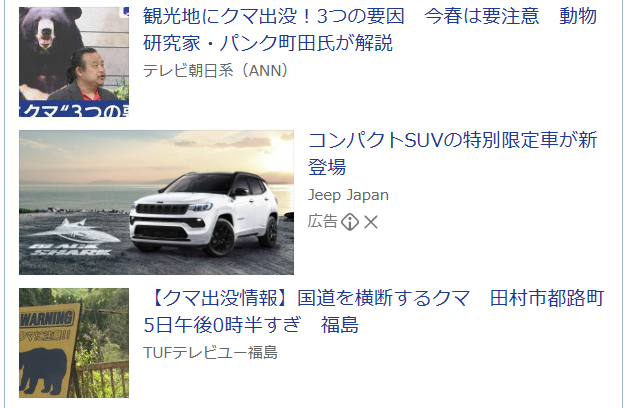Open the コンパクトSUVの特別限定車 ad headline
The width and height of the screenshot is (630, 408).
[452, 153]
